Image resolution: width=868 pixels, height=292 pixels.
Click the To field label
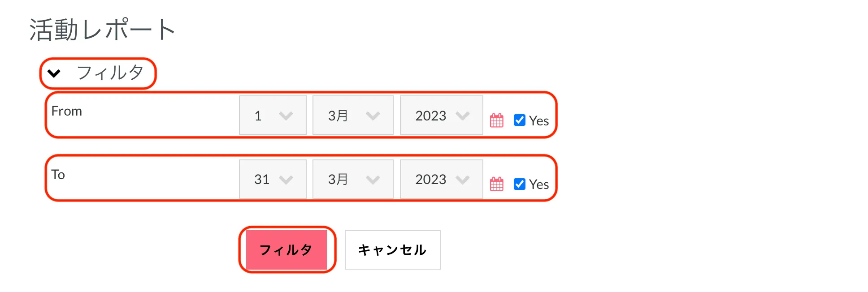58,175
